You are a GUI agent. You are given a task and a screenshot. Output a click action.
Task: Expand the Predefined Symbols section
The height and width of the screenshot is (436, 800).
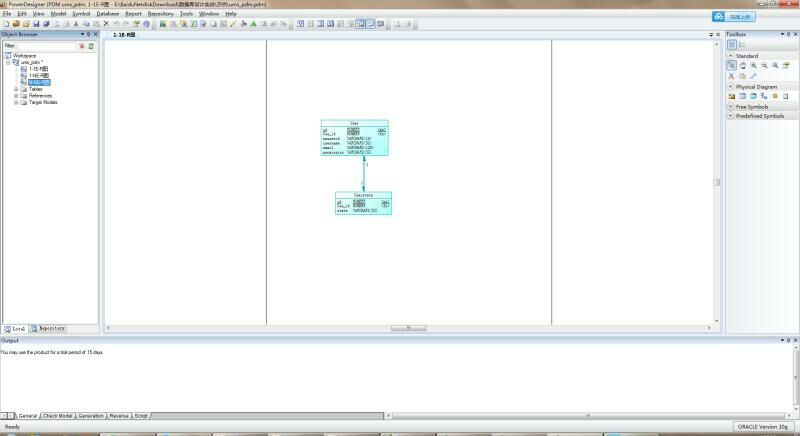coord(731,116)
